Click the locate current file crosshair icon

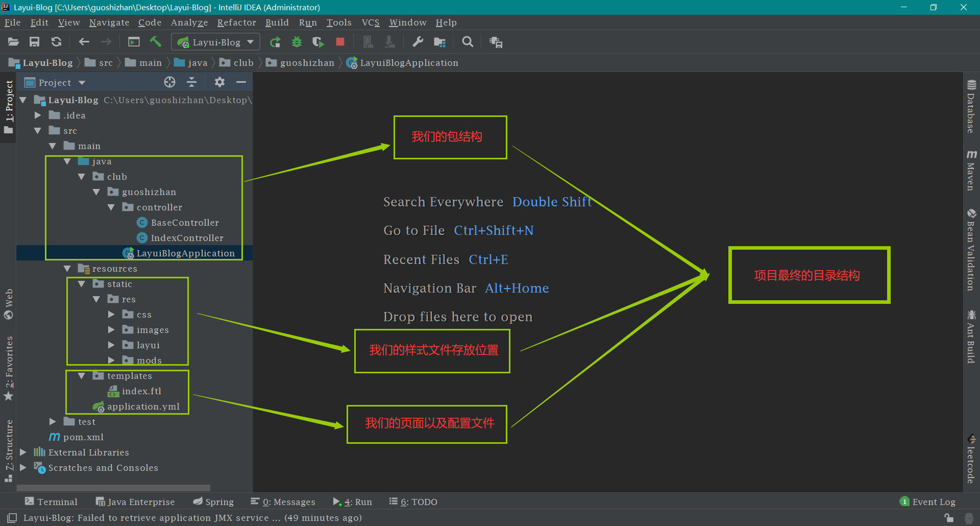169,82
